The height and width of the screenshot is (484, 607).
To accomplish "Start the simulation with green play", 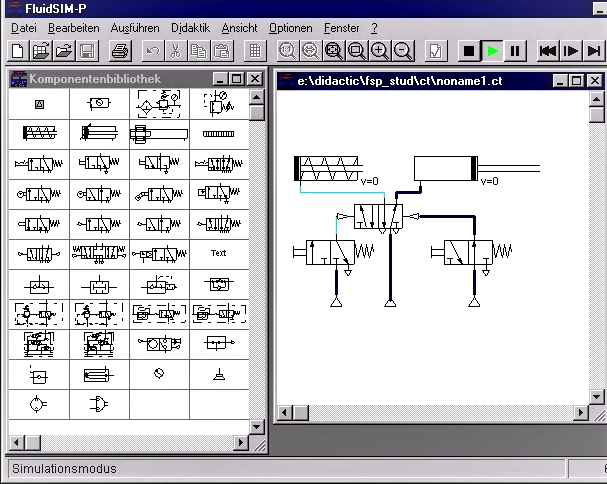I will pos(492,51).
